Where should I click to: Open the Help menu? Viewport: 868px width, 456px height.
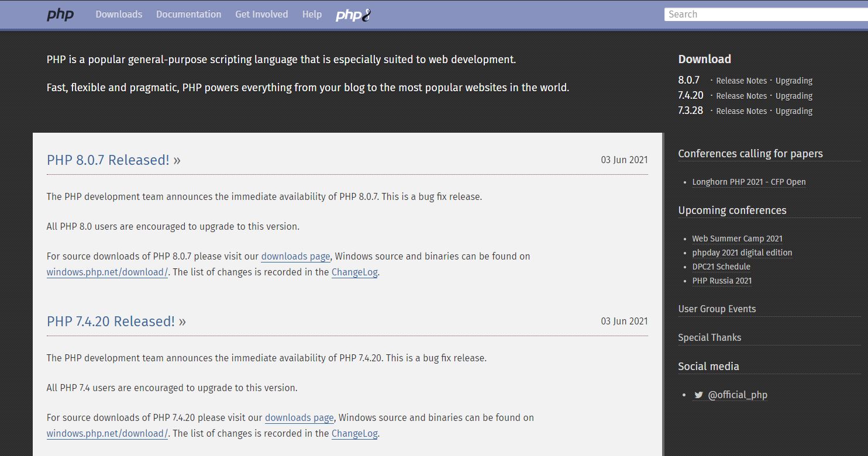pyautogui.click(x=312, y=15)
